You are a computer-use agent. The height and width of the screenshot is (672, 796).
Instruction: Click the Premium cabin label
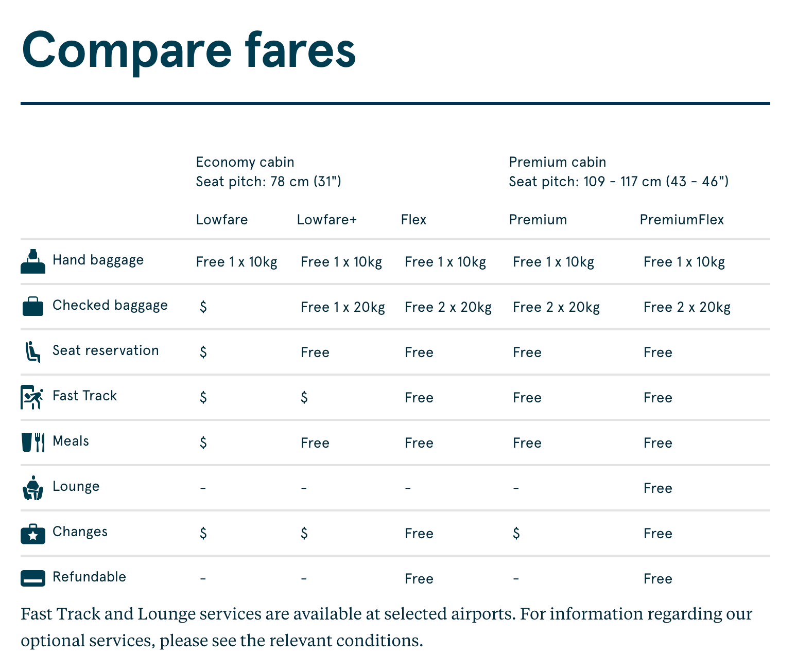[557, 162]
